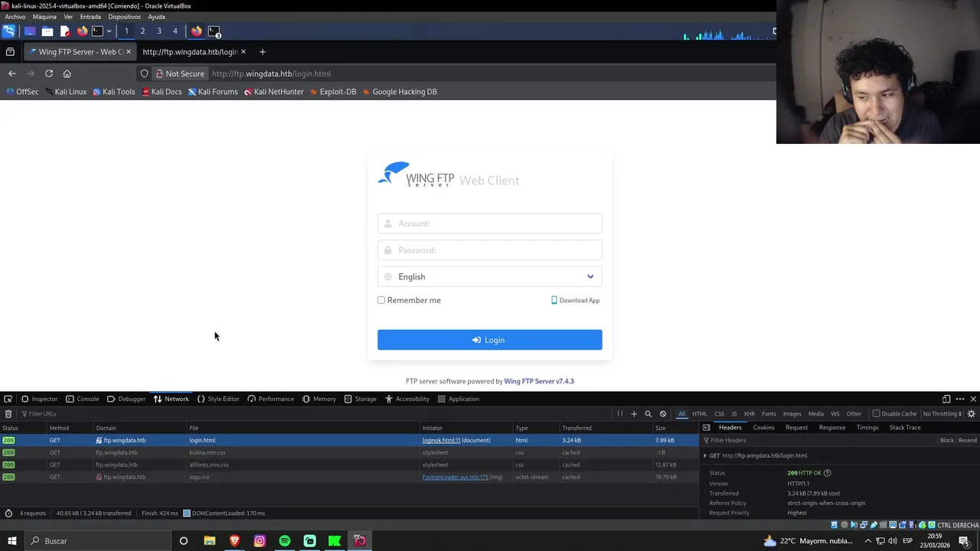Open the Style Editor devtools tab
This screenshot has height=551, width=980.
tap(218, 399)
